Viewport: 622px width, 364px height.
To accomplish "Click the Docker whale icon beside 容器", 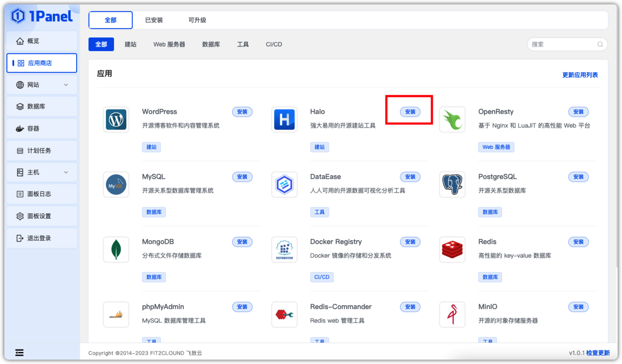I will pos(20,128).
